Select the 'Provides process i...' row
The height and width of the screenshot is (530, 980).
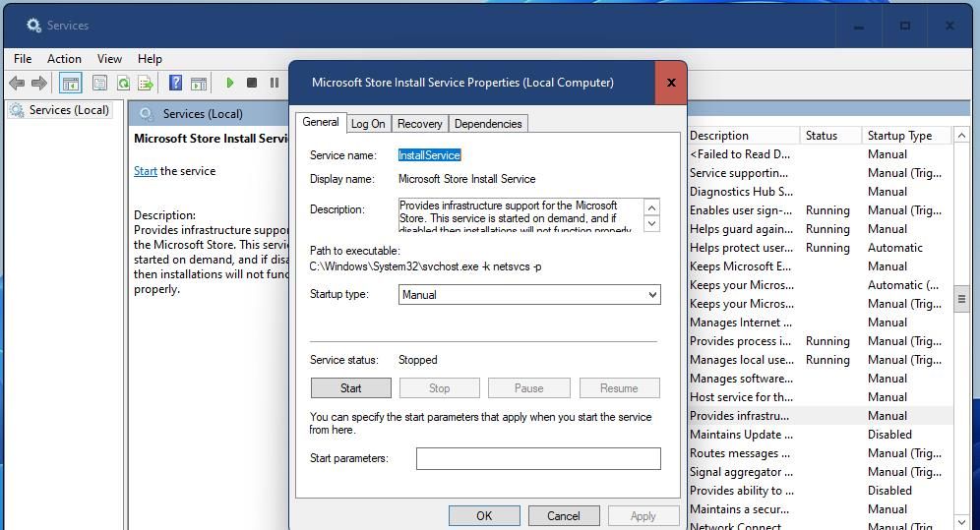(820, 341)
